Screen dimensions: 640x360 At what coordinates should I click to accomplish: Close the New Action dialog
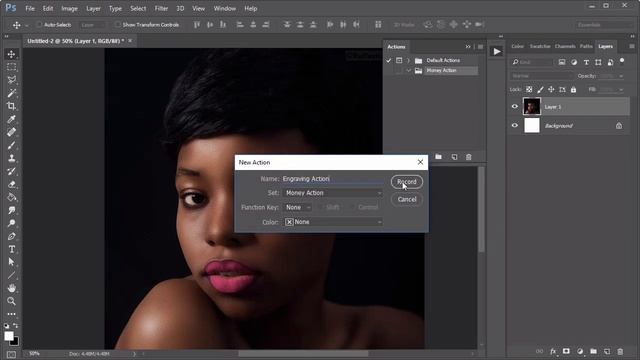coord(420,162)
